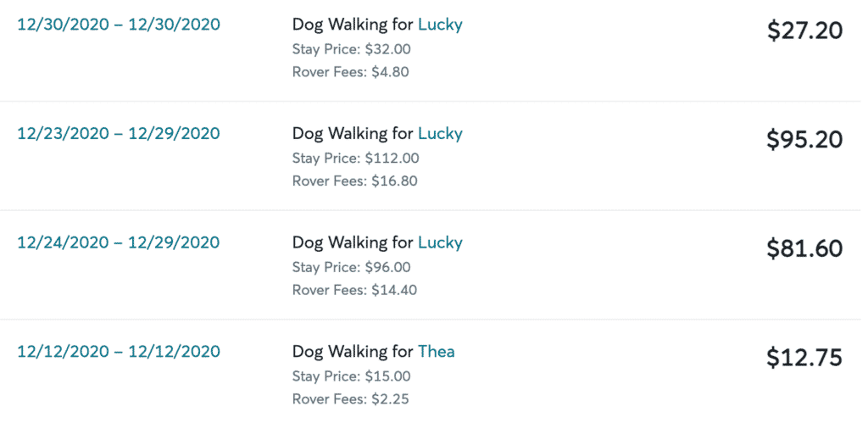Click the Thea pet name link
Image resolution: width=868 pixels, height=423 pixels.
point(437,352)
